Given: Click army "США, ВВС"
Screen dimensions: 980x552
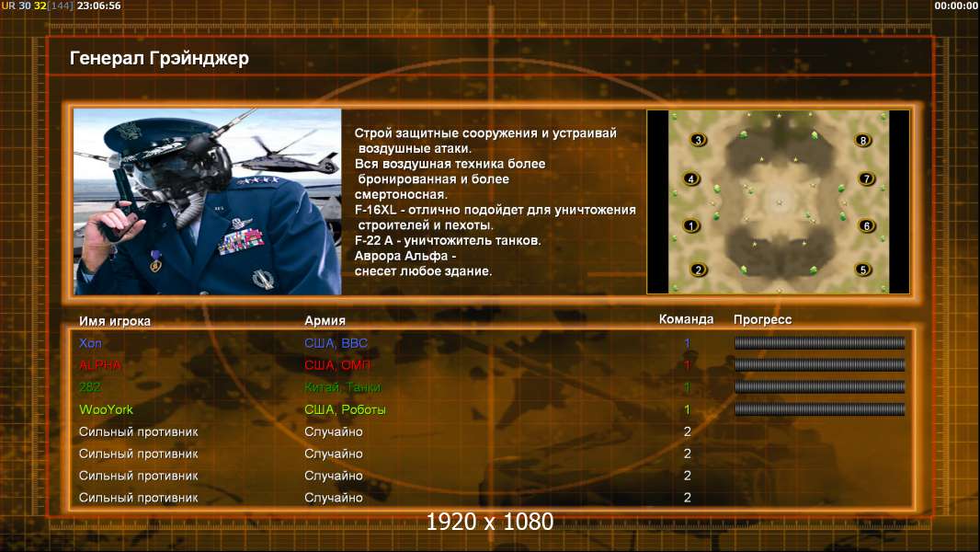Looking at the screenshot, I should [x=336, y=343].
